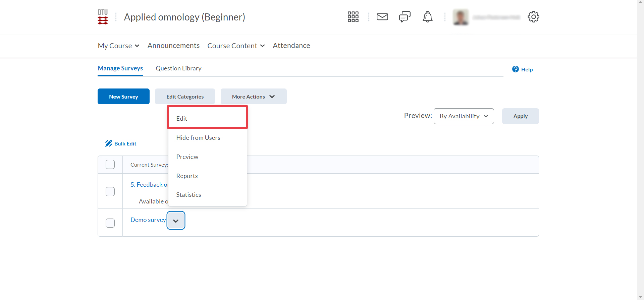This screenshot has width=644, height=300.
Task: Click the scrollbar down arrow
Action: (x=640, y=297)
